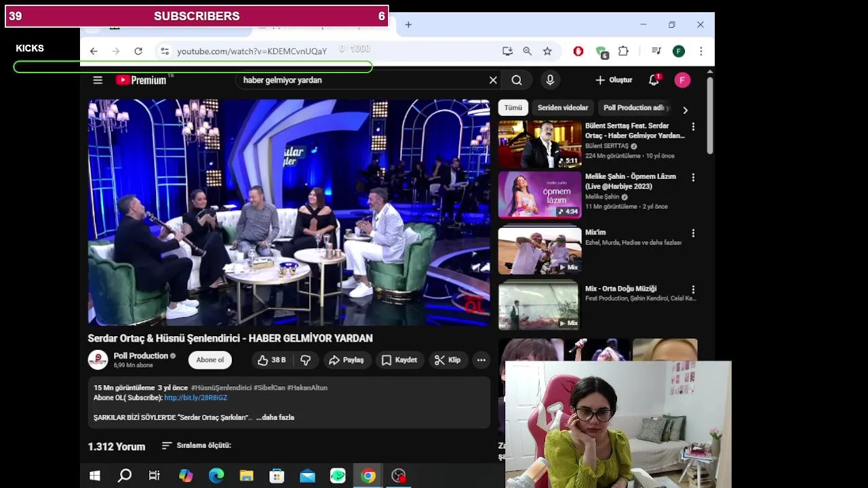This screenshot has height=488, width=868.
Task: Go forward using the browser forward arrow
Action: pos(116,52)
